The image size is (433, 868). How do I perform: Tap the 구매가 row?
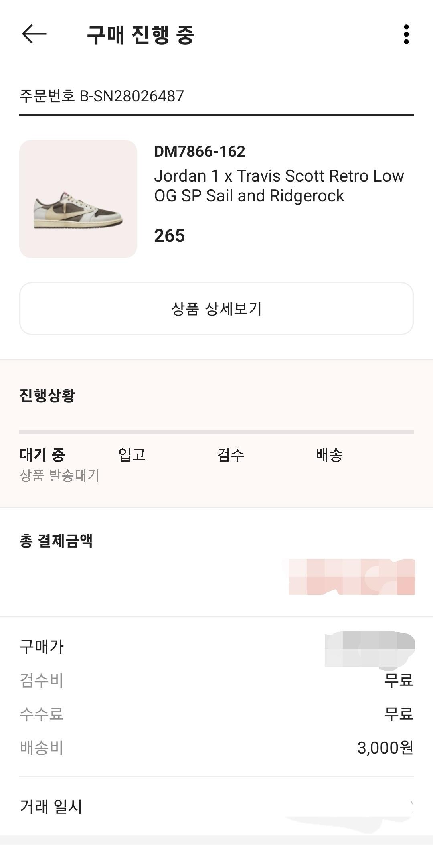point(216,647)
